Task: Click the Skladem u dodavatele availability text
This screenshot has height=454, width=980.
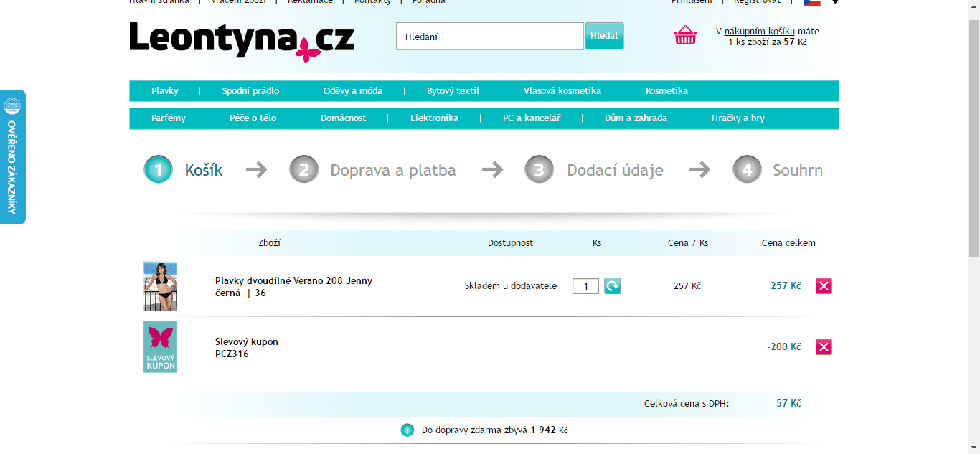Action: [511, 286]
